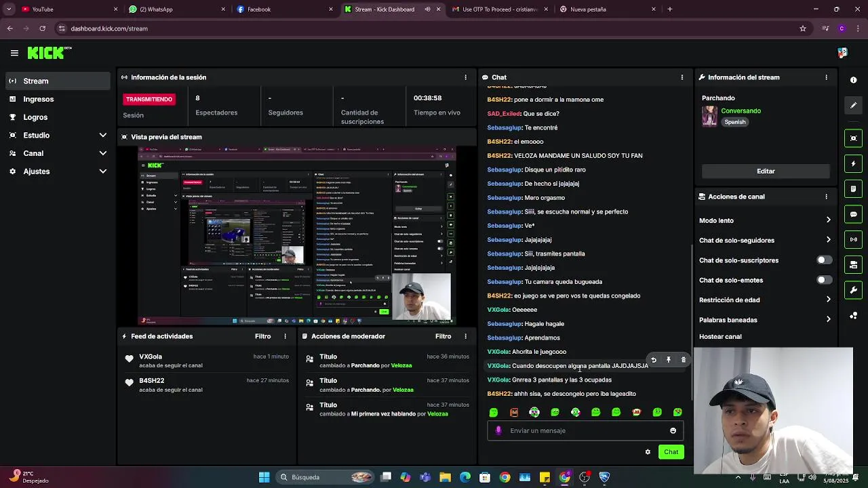Bookmark this page with star icon
The image size is (868, 488).
coord(803,28)
